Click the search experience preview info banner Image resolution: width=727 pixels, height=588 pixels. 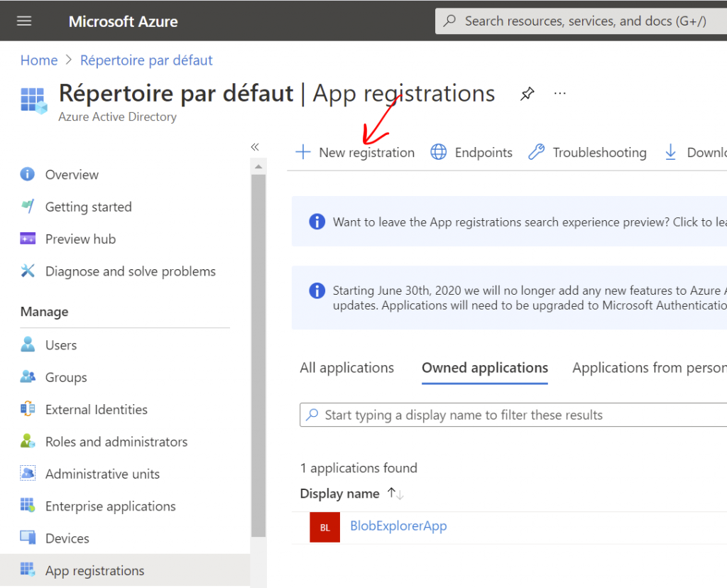pyautogui.click(x=509, y=222)
